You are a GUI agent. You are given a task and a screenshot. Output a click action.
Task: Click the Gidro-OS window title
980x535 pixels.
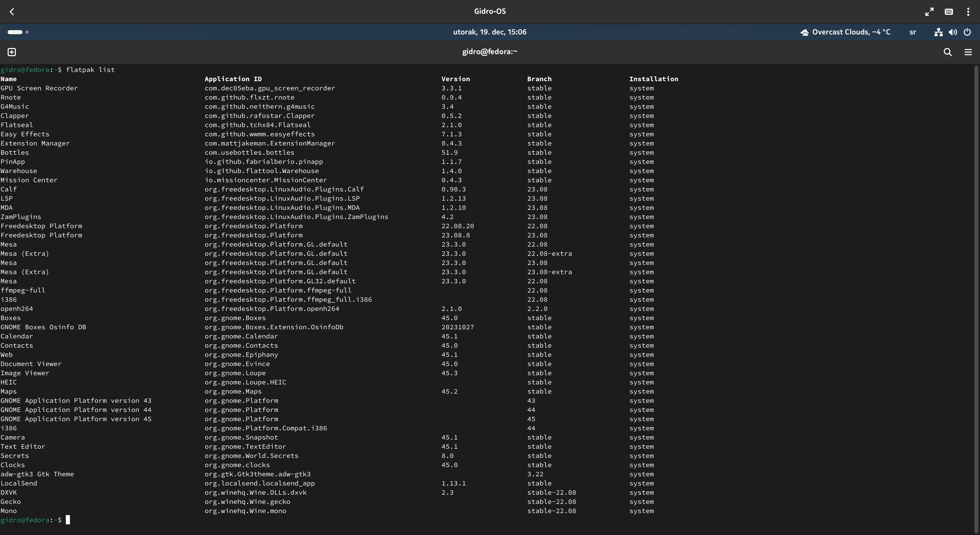tap(490, 11)
